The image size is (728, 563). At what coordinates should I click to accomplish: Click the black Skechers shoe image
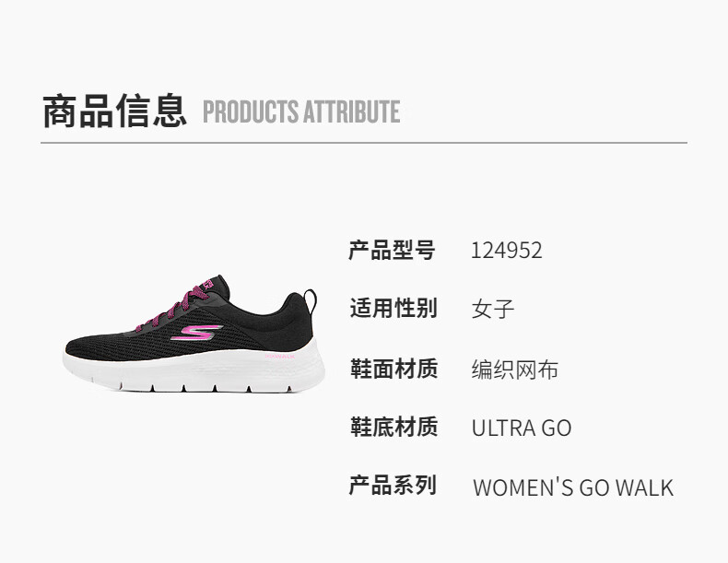[194, 334]
